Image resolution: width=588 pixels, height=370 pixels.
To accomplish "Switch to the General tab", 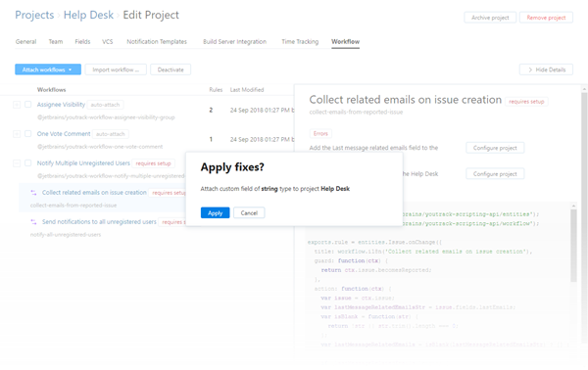I will [25, 41].
